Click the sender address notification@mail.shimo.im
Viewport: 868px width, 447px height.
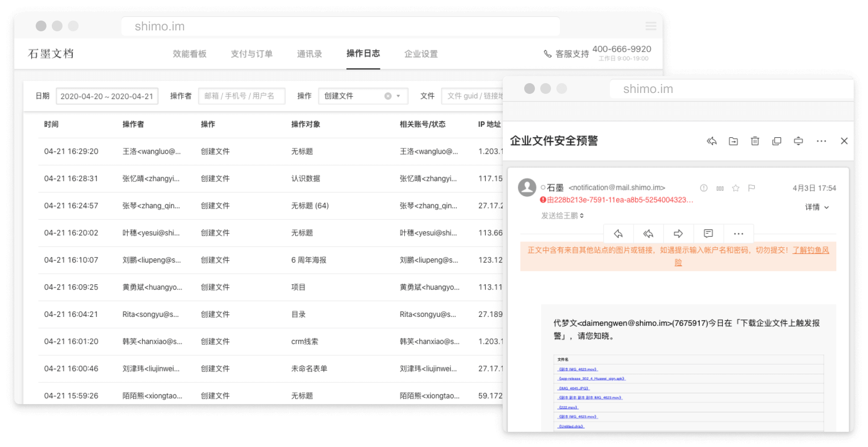[x=617, y=188]
